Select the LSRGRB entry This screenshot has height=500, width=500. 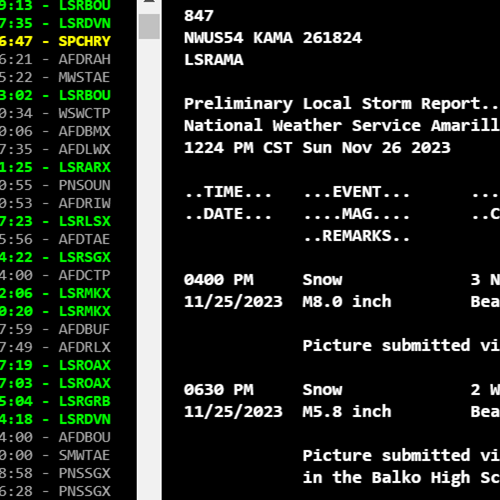pos(55,401)
